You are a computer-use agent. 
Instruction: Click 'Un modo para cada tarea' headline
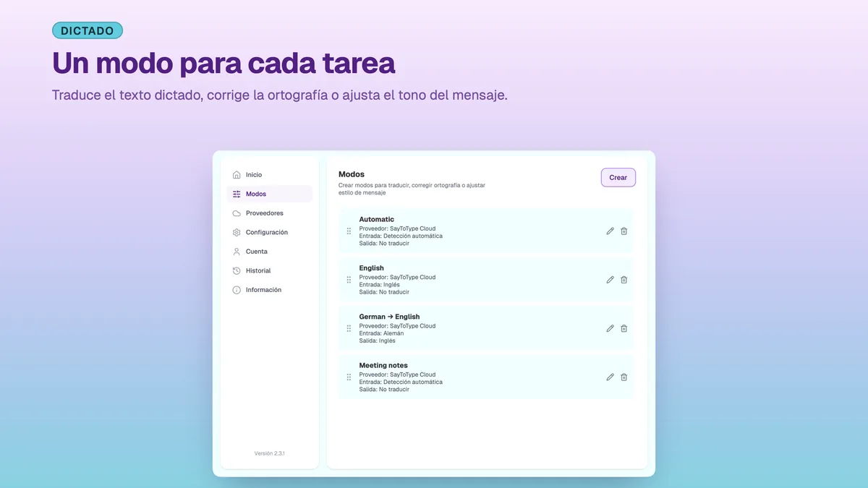tap(224, 63)
